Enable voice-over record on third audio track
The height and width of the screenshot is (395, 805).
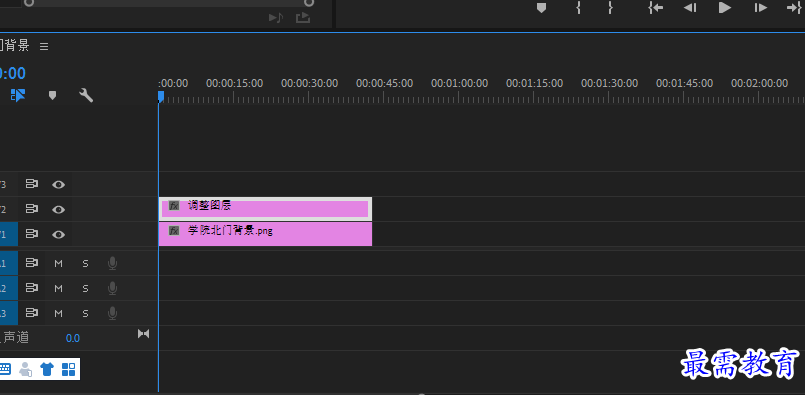coord(112,313)
